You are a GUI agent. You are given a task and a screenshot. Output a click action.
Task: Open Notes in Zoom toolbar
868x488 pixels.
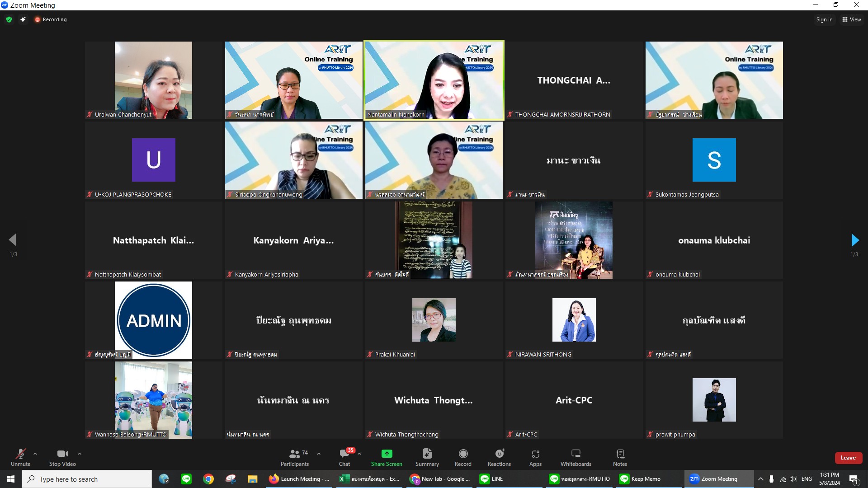click(x=620, y=457)
